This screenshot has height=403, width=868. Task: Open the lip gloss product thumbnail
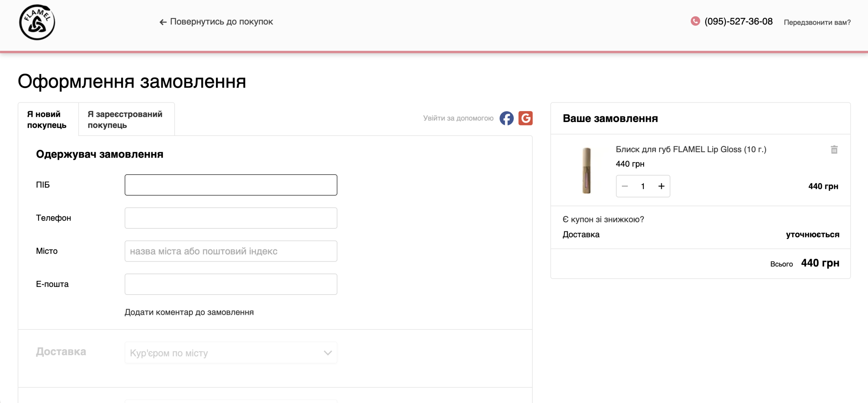tap(587, 170)
